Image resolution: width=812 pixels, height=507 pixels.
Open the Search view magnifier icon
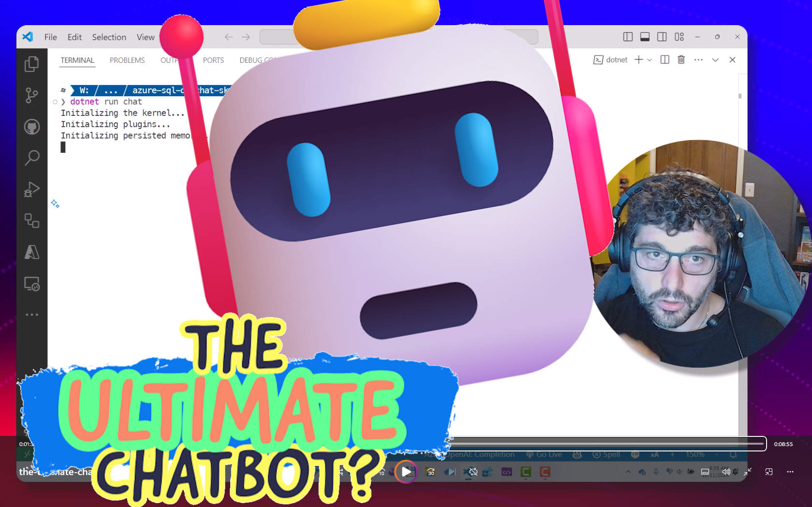point(32,158)
